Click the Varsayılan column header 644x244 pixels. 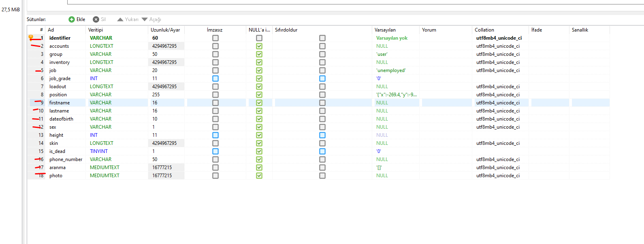pos(385,30)
